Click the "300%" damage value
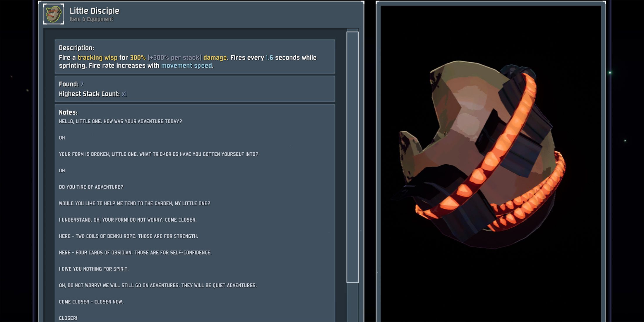 138,58
